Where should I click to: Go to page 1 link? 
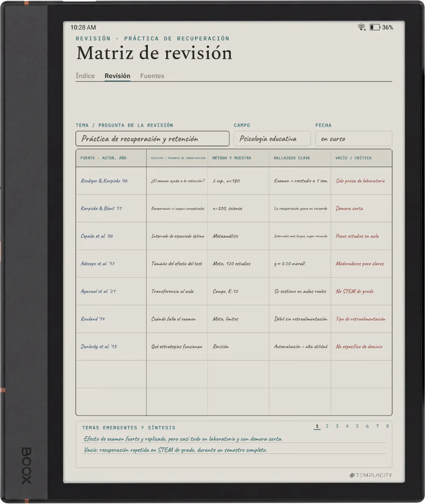point(317,426)
